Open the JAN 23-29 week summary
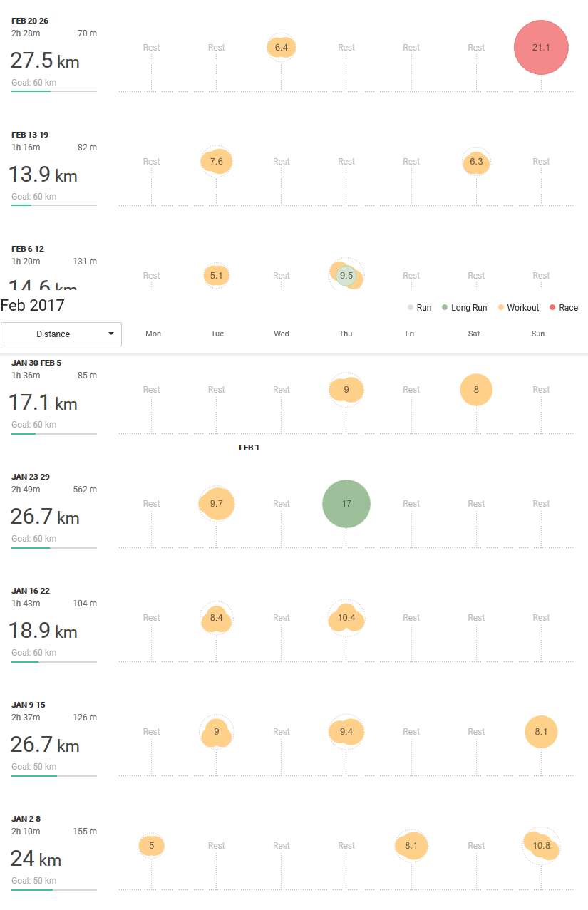The width and height of the screenshot is (588, 910). tap(54, 511)
